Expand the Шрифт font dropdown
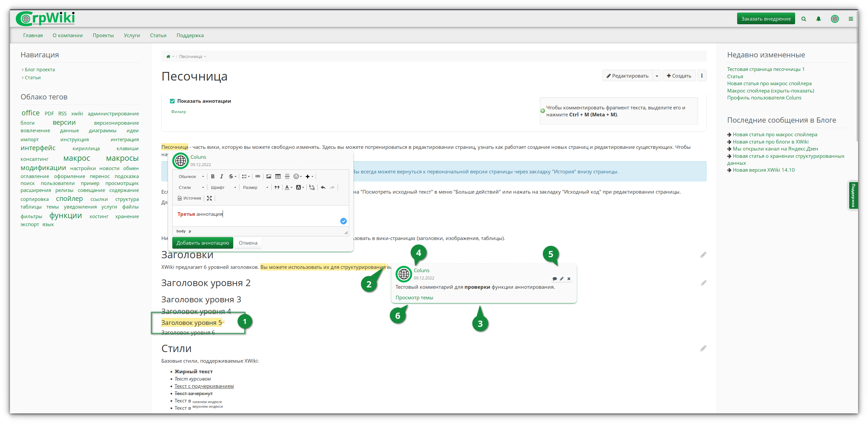Image resolution: width=868 pixels, height=424 pixels. pos(223,187)
